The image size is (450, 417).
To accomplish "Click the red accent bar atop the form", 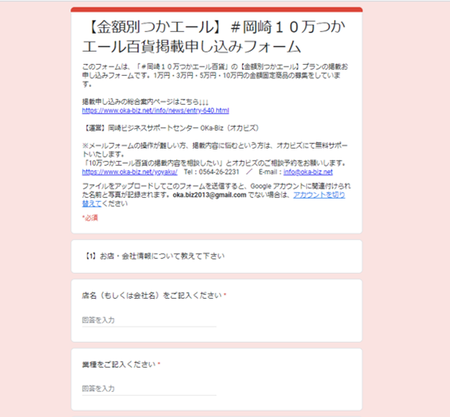I will [x=217, y=9].
